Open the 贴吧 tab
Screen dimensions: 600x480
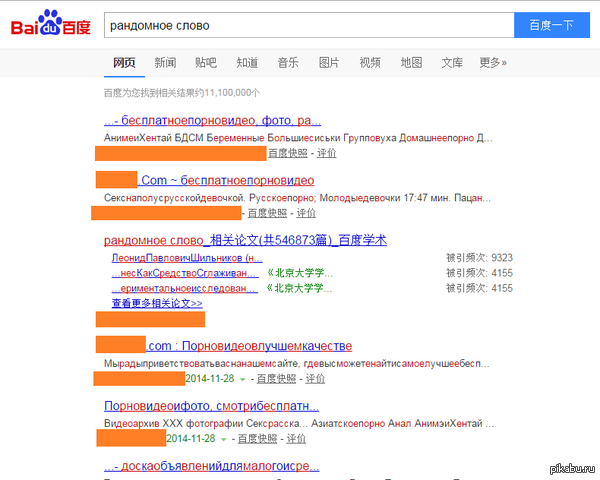tap(206, 62)
